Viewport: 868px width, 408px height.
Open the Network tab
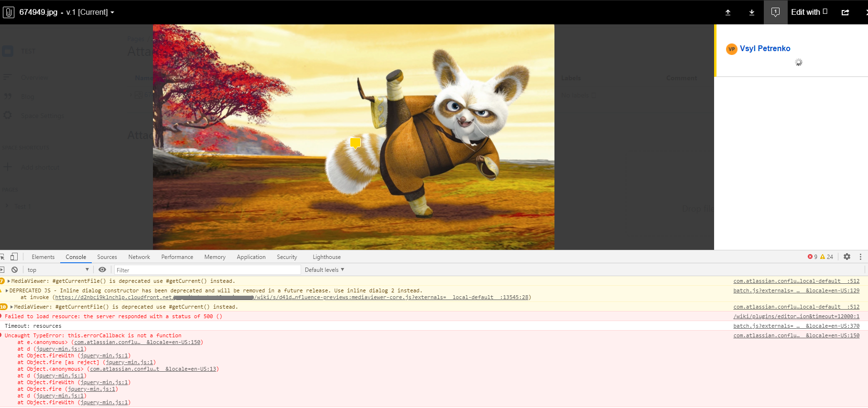[x=139, y=257]
